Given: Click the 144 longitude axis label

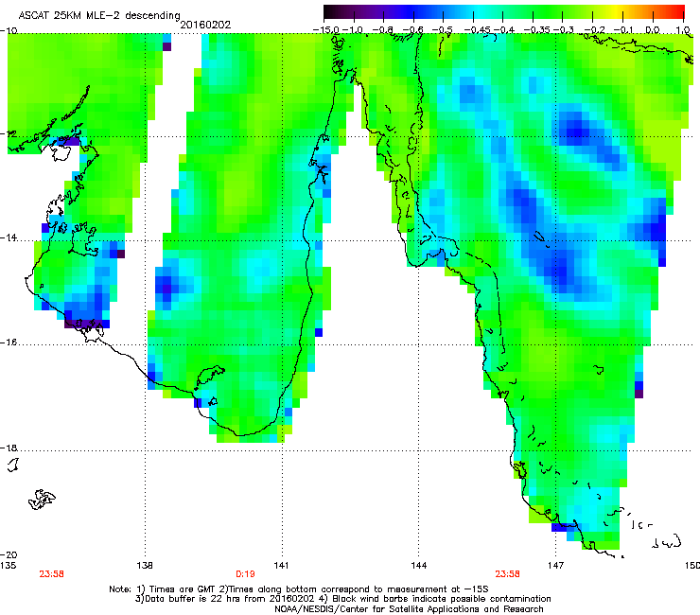Looking at the screenshot, I should [x=419, y=566].
